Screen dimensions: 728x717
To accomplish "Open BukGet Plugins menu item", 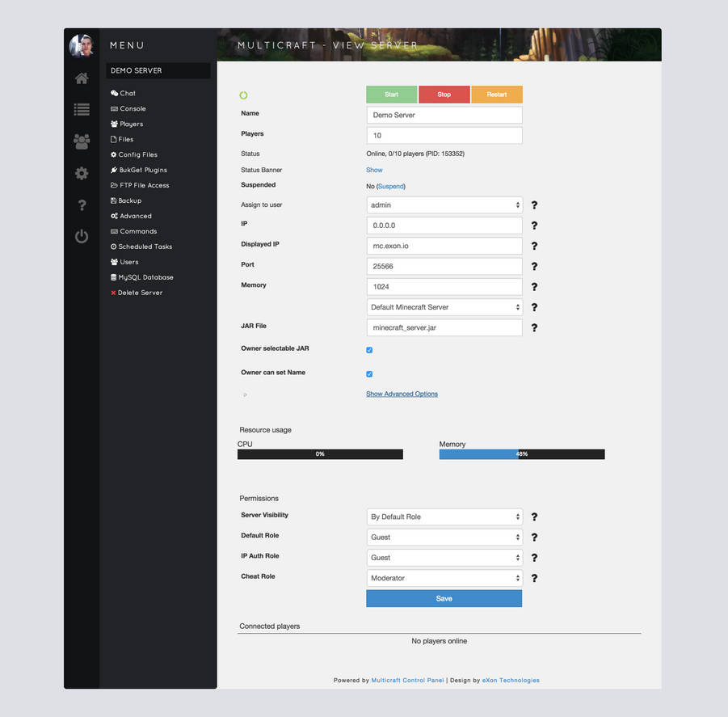I will (x=139, y=170).
